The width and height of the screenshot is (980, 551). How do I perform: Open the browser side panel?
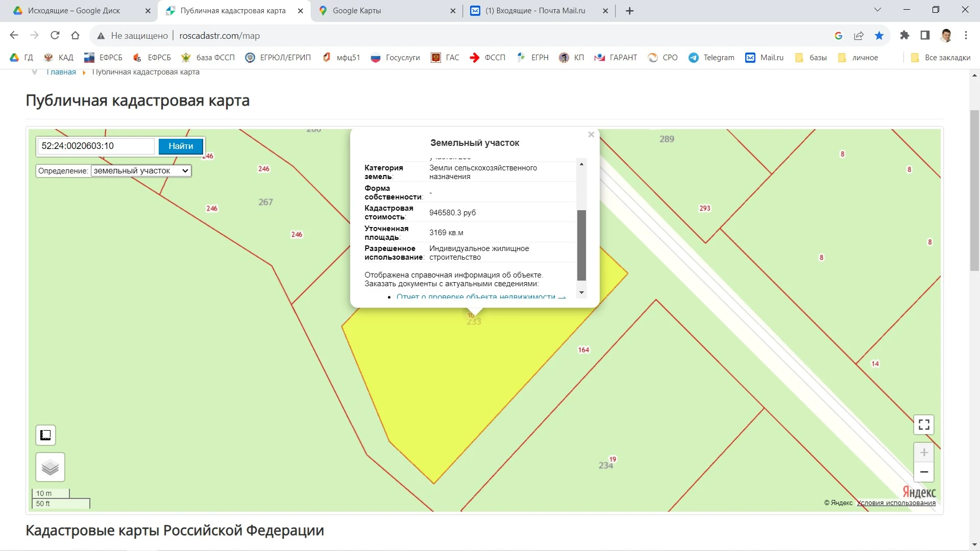pos(925,35)
